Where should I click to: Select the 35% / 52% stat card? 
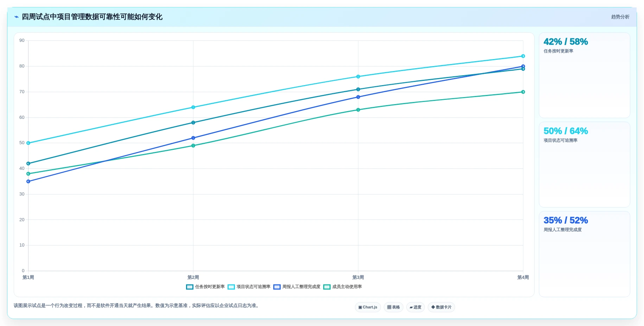point(584,254)
